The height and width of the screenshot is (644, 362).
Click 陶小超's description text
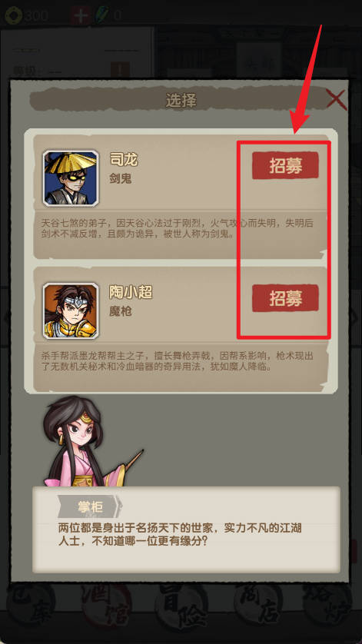pyautogui.click(x=178, y=361)
